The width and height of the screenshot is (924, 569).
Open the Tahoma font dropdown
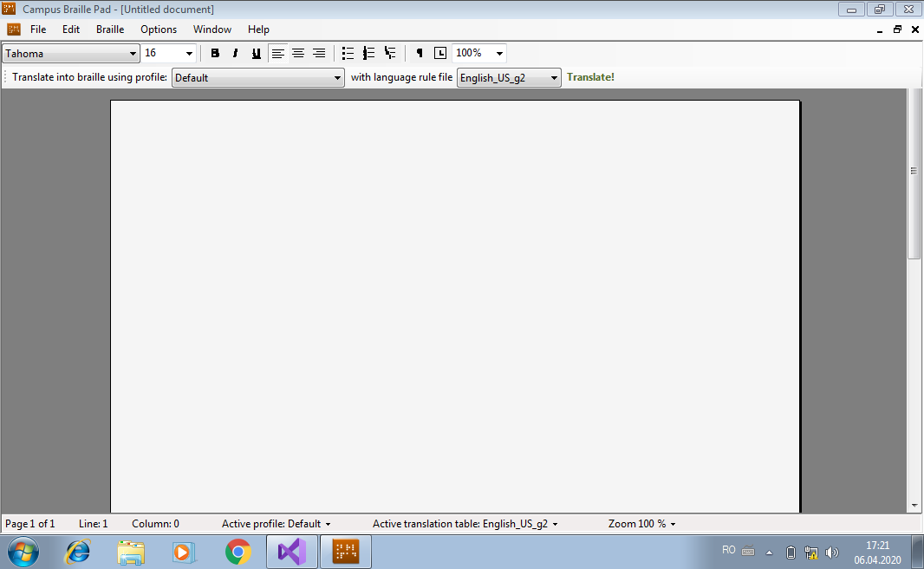(133, 54)
